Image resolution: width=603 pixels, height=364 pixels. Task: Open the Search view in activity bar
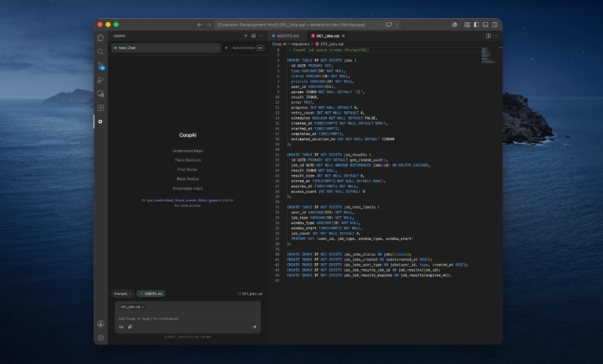(100, 52)
